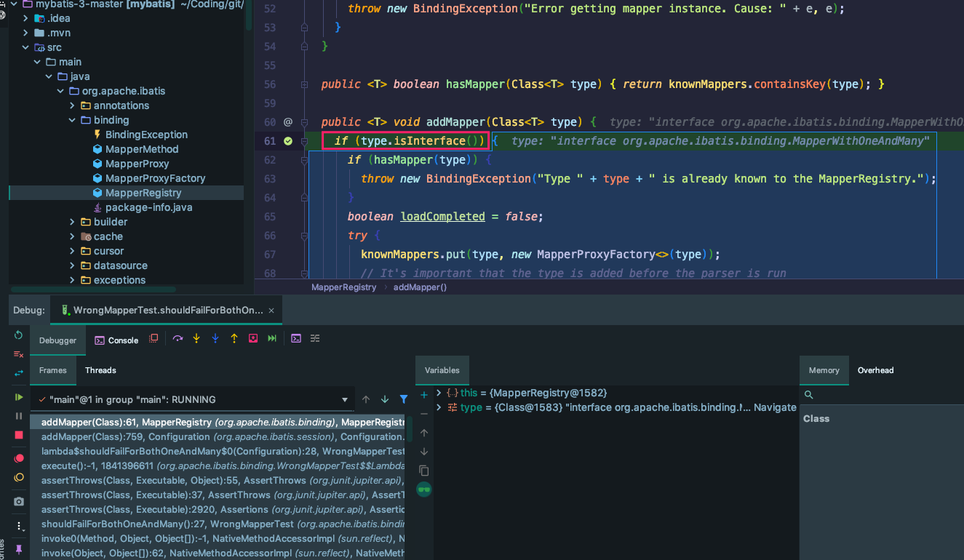Rerun the test using the rerun icon

coord(19,335)
